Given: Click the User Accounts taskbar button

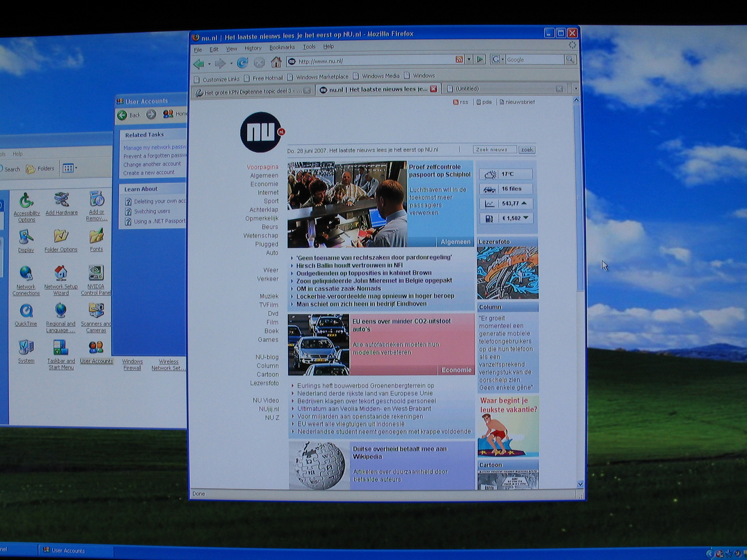Looking at the screenshot, I should (x=76, y=551).
